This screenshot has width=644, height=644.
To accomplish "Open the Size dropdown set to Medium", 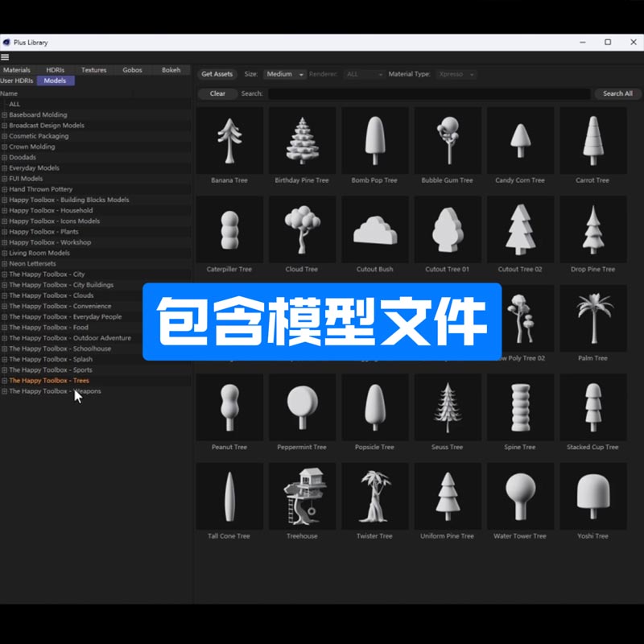I will tap(285, 74).
